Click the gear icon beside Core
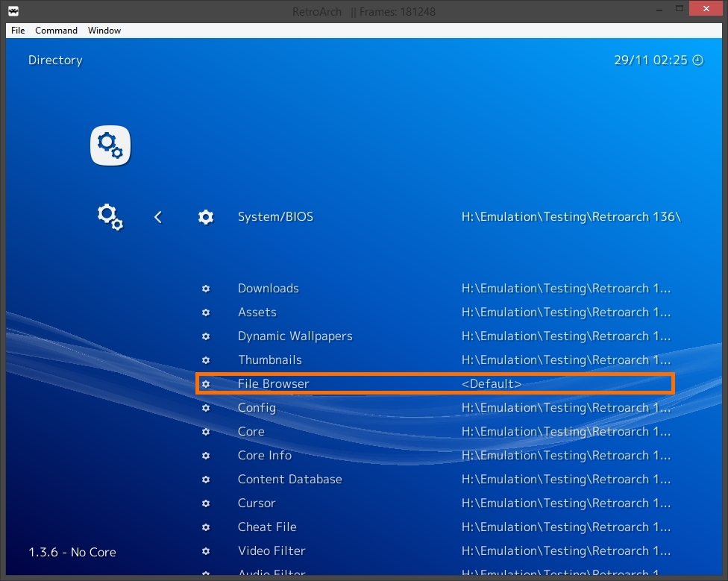Viewport: 728px width, 581px height. [206, 432]
